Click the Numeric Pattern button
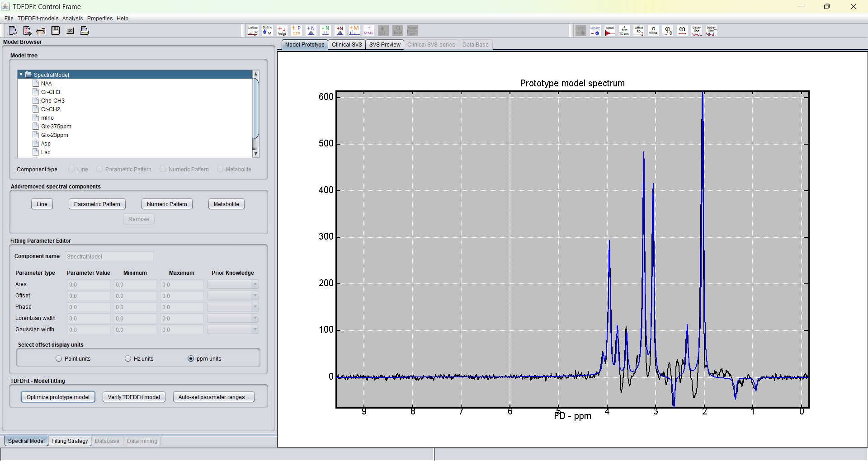The height and width of the screenshot is (461, 868). coord(167,204)
